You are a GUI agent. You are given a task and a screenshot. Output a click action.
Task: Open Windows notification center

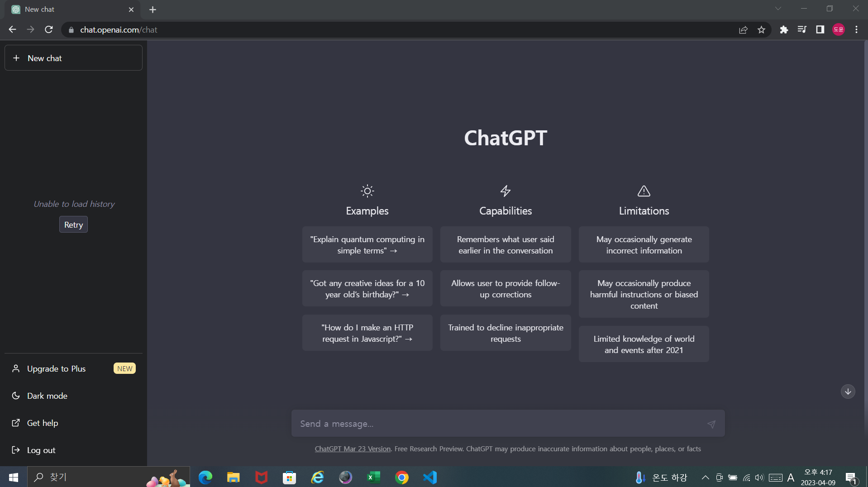pos(851,477)
